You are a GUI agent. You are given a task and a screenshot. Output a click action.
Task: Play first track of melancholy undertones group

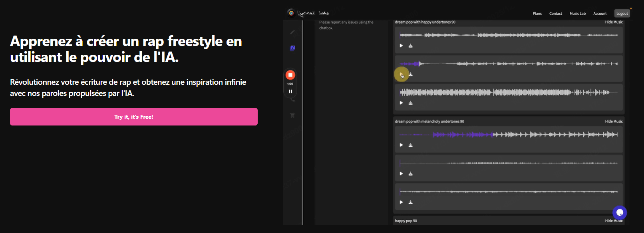pos(401,145)
